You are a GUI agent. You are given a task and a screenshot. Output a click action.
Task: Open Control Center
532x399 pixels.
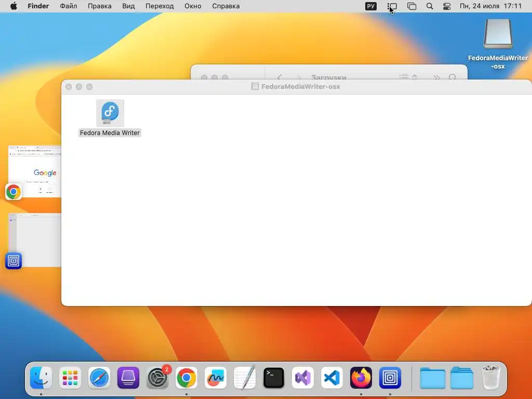pos(447,6)
